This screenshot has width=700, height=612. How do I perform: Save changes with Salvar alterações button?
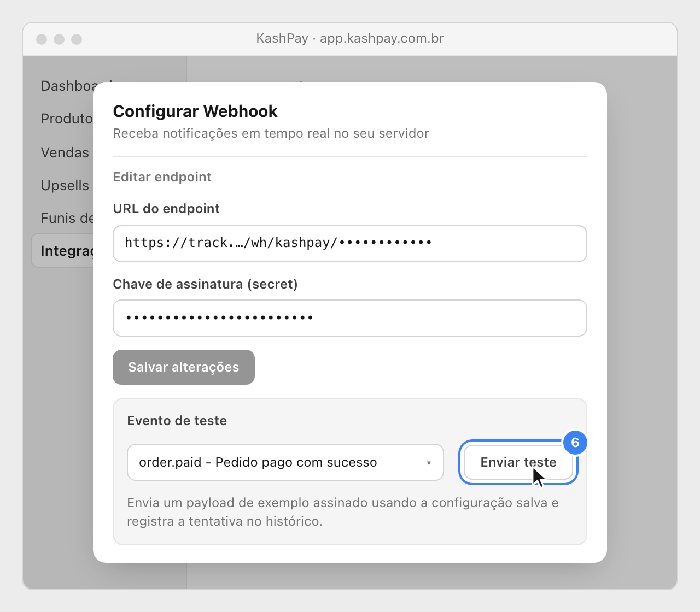click(x=184, y=367)
